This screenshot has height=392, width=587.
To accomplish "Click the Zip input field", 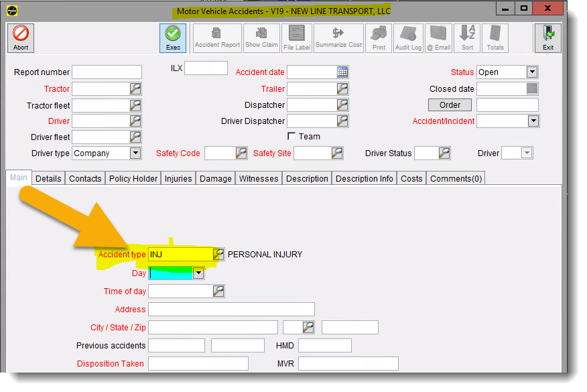I will [350, 327].
